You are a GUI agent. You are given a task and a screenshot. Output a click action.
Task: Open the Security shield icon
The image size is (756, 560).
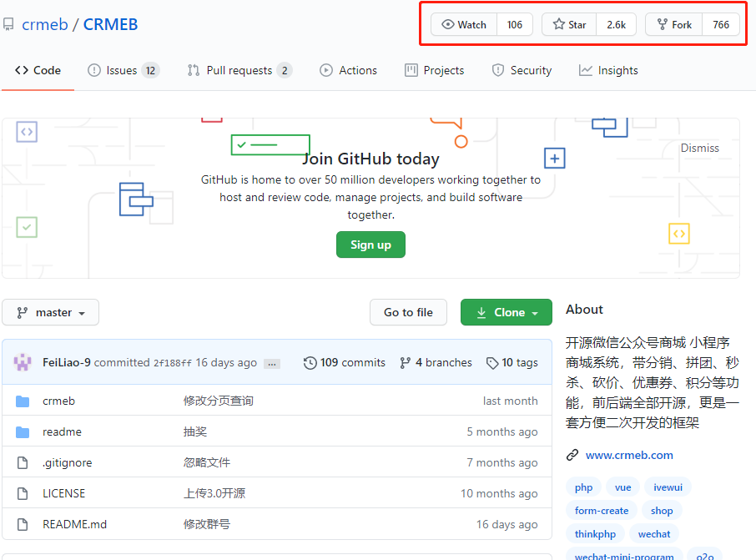tap(497, 70)
